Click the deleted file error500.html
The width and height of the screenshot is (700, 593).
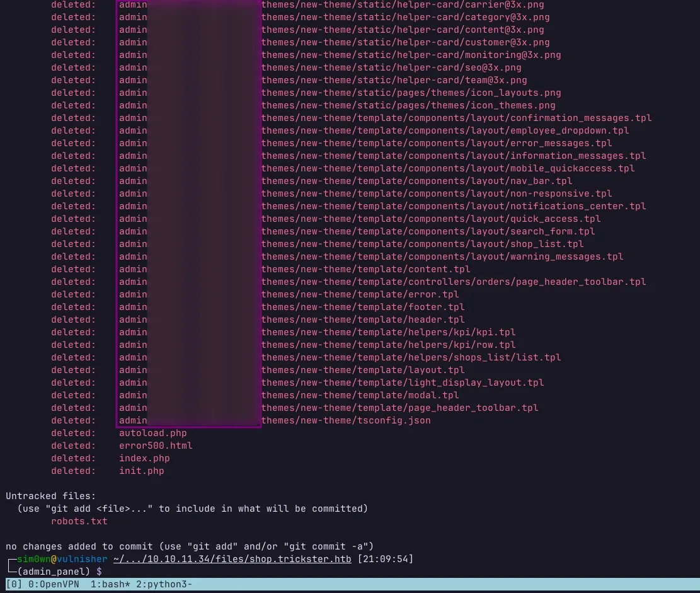click(x=156, y=446)
